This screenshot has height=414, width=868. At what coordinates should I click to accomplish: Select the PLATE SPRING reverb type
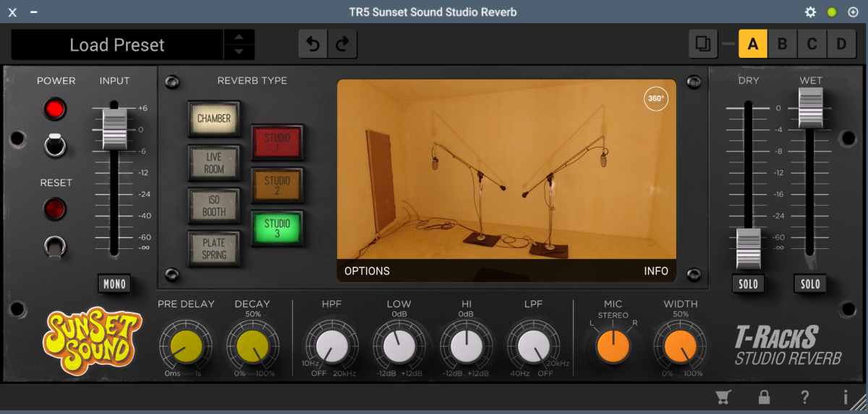pyautogui.click(x=214, y=248)
